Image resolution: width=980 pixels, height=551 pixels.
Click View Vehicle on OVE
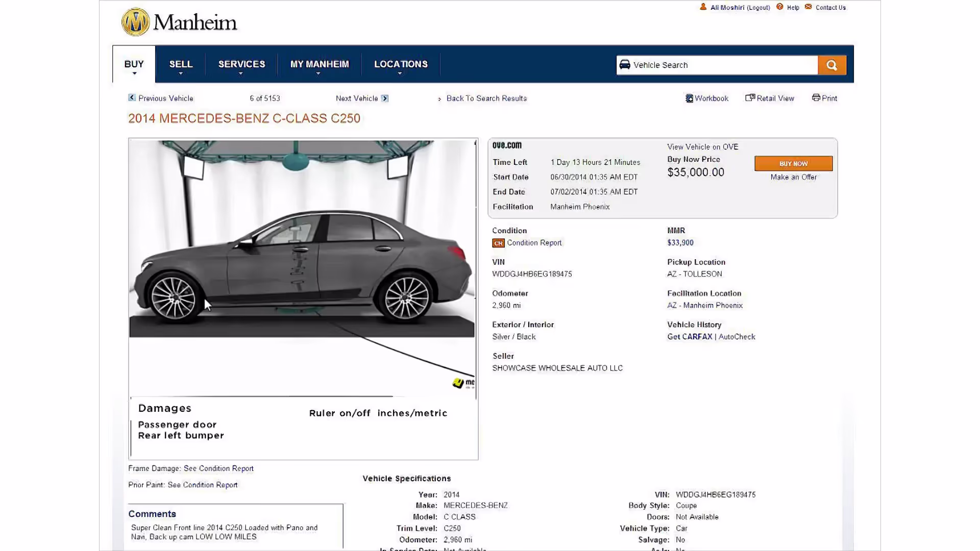point(702,147)
